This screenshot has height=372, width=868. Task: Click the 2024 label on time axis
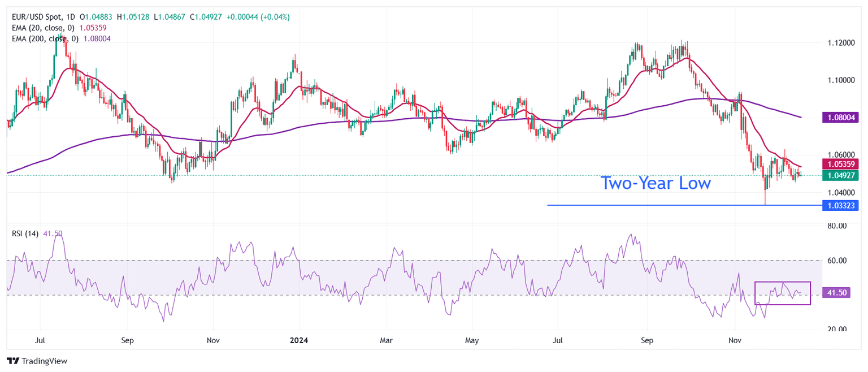(298, 340)
